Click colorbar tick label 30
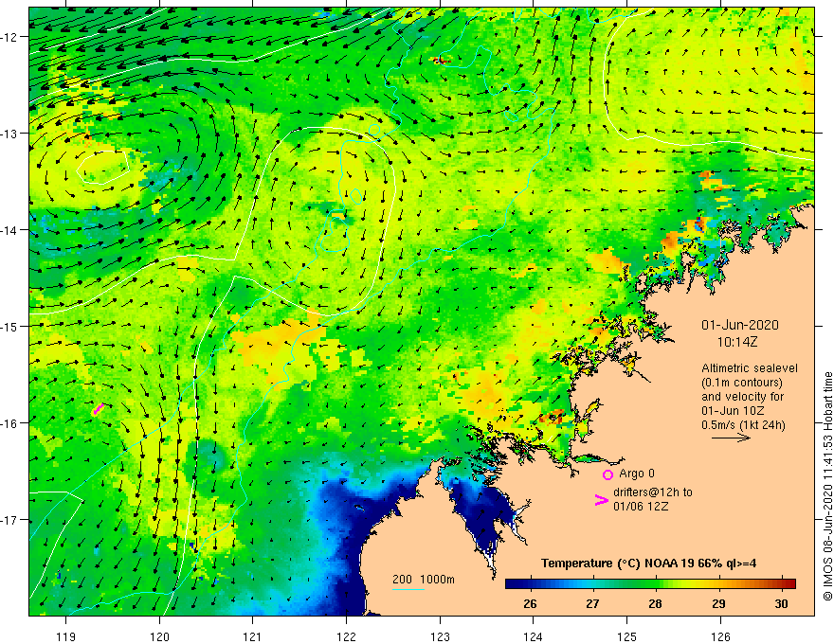This screenshot has height=644, width=834. 781,603
